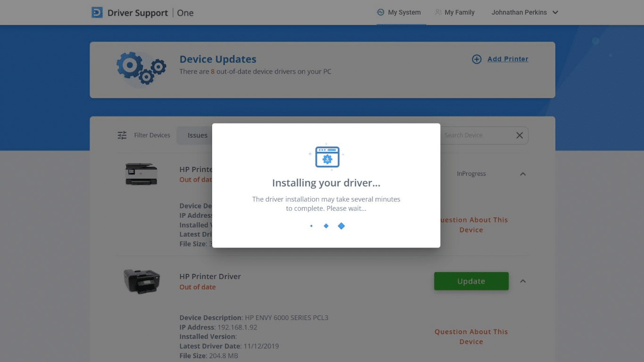Screen dimensions: 644x362
Task: Open Question About This Device for ENVY 6000
Action: pyautogui.click(x=471, y=337)
